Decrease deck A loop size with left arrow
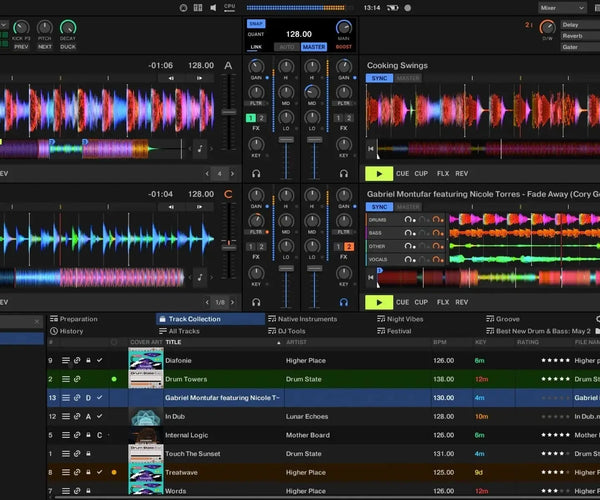The width and height of the screenshot is (600, 500). point(207,174)
